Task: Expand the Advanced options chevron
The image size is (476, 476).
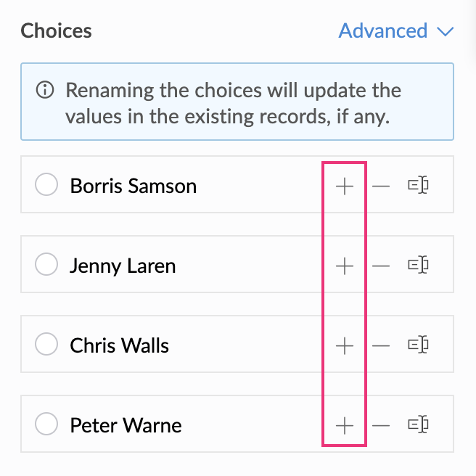Action: point(445,31)
